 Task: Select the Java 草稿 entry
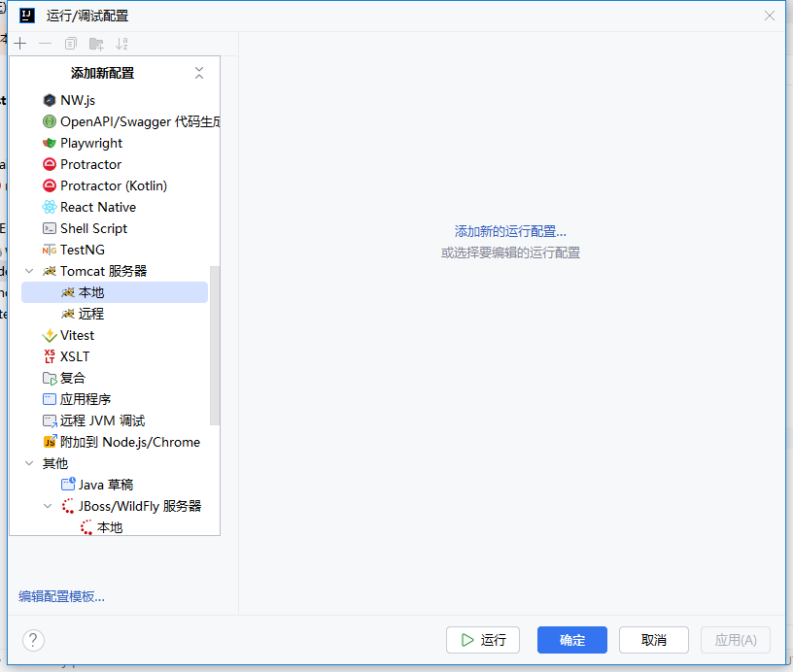tap(105, 485)
